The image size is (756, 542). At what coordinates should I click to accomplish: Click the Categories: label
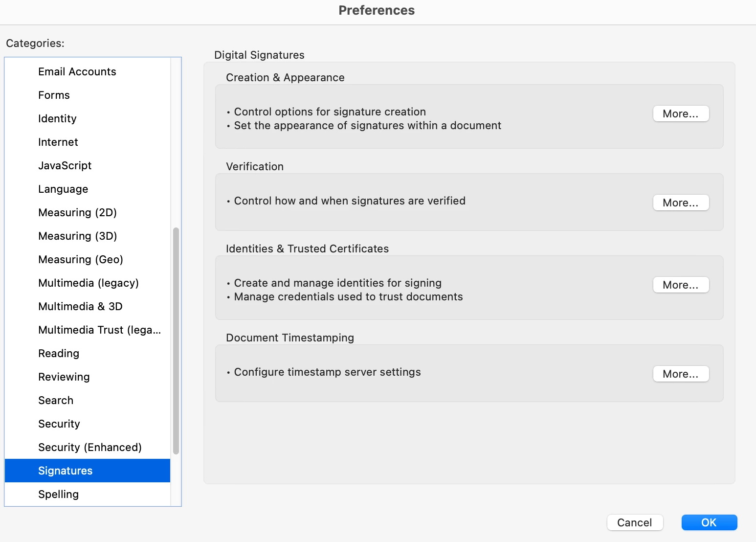click(35, 43)
